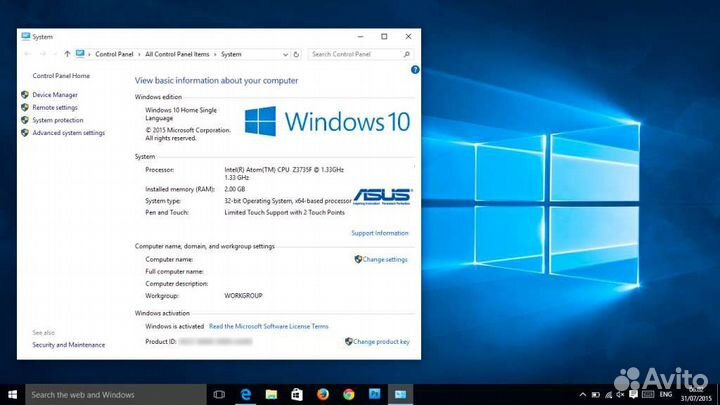This screenshot has width=720, height=405.
Task: Launch Microsoft Edge from the taskbar
Action: [246, 394]
